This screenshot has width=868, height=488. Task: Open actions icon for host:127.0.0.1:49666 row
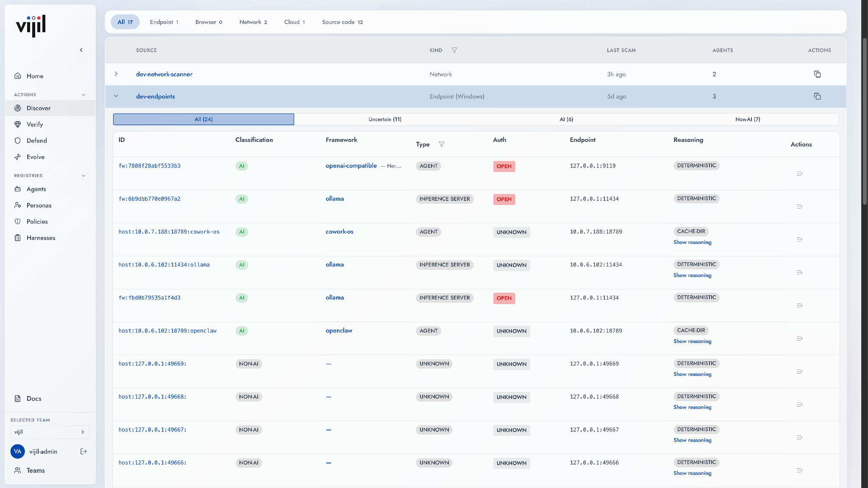pyautogui.click(x=800, y=470)
